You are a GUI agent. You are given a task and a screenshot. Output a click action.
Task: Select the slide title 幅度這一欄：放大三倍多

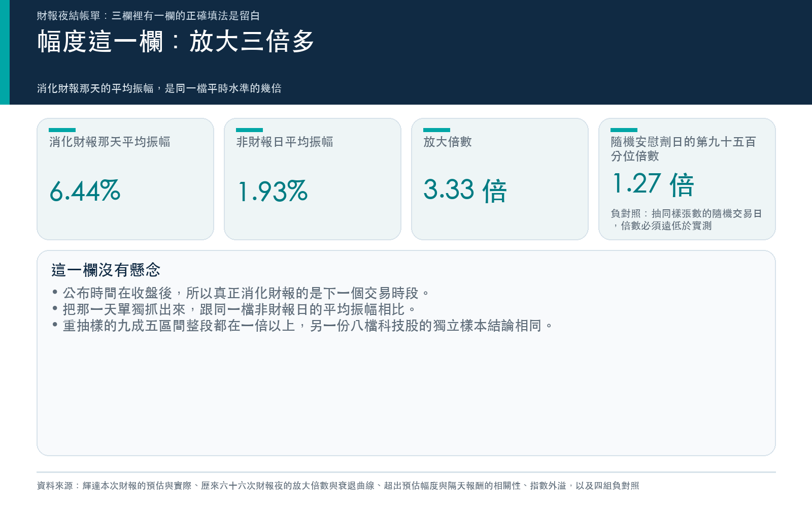tap(176, 41)
